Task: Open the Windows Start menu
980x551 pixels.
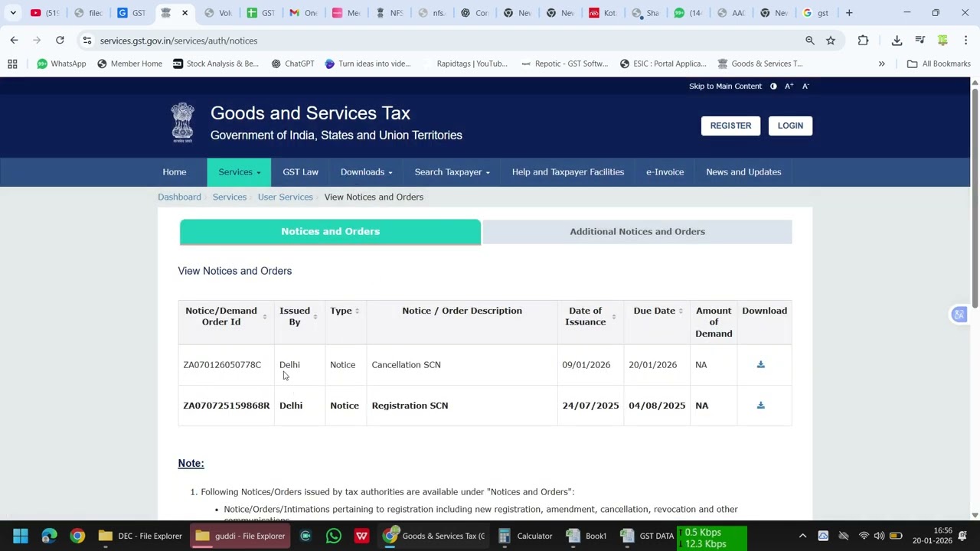Action: tap(21, 536)
